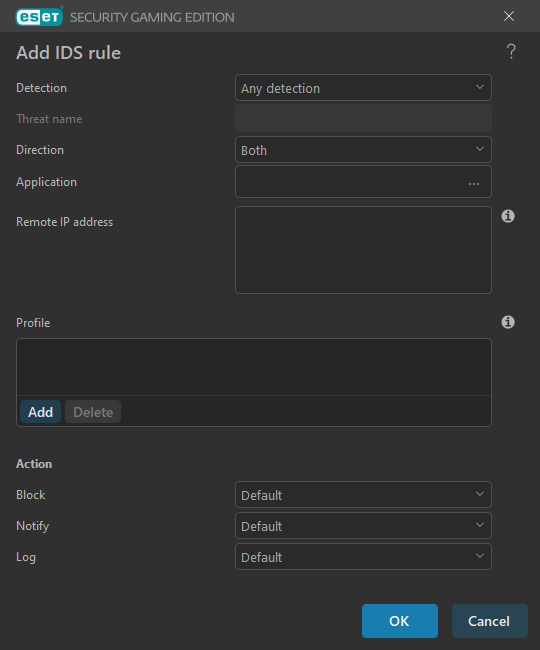Click the "Action" section heading
This screenshot has width=540, height=650.
click(34, 463)
